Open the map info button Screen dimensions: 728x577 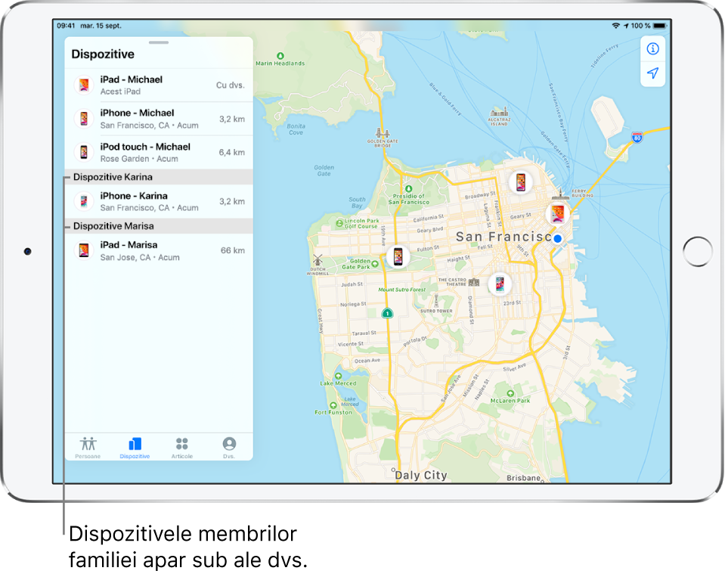[x=652, y=49]
